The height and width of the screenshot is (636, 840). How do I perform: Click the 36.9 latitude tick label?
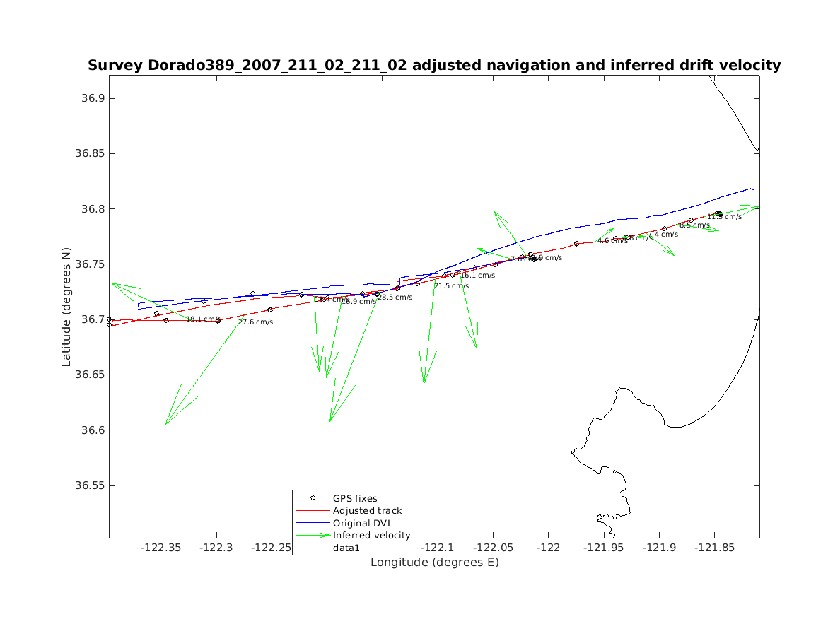point(89,98)
